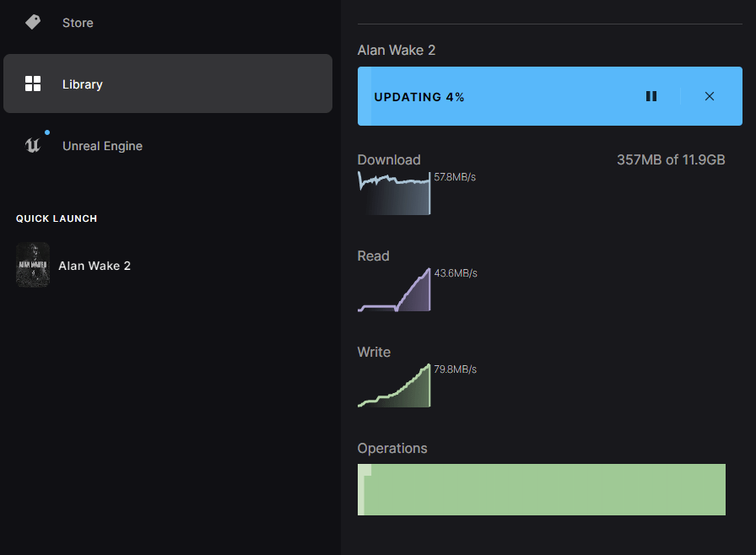Screen dimensions: 756x555
Task: Open the Store menu label
Action: [78, 23]
